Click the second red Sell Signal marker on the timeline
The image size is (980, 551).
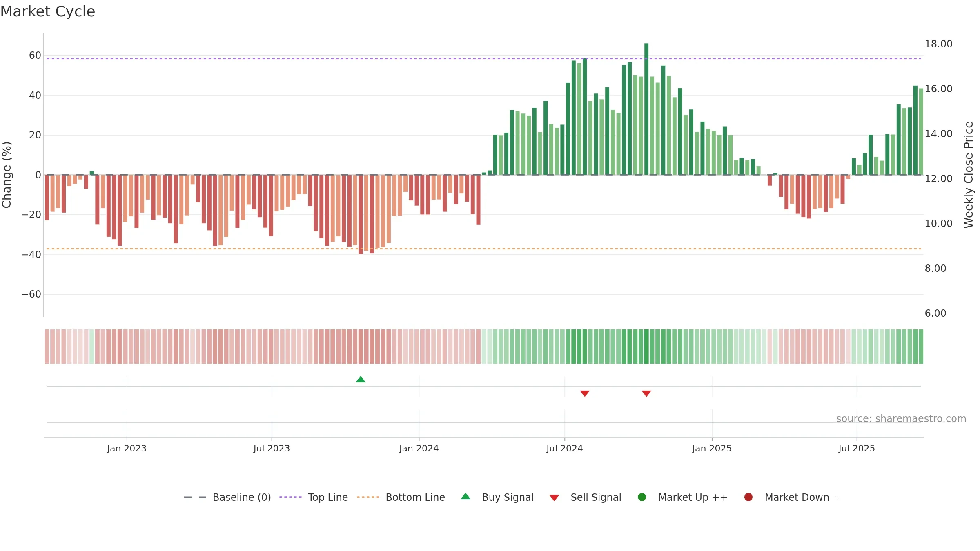point(646,393)
